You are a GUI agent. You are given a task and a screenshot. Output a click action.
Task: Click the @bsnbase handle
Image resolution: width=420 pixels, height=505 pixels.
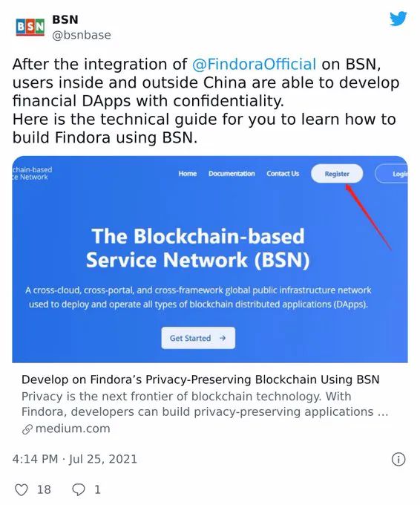coord(82,35)
